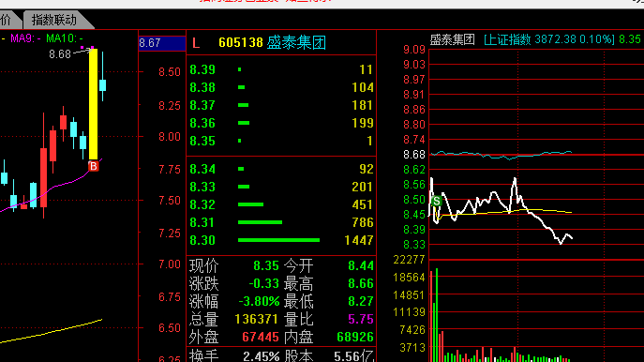Select the 8.39 ask price row
Image resolution: width=644 pixels, height=362 pixels.
point(281,69)
